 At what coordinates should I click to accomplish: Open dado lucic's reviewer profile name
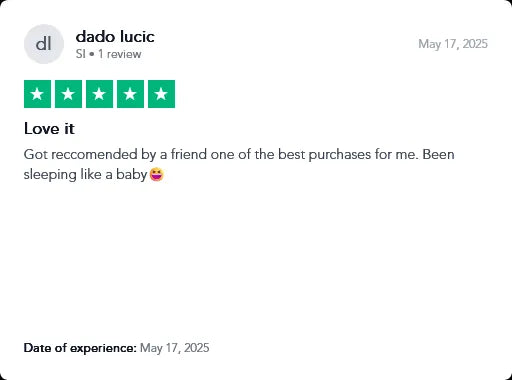pos(115,37)
